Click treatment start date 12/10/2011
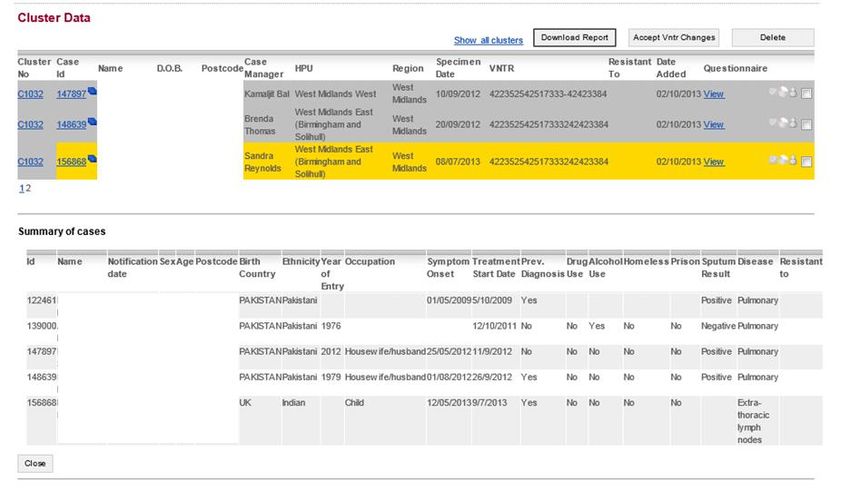Screen dimensions: 850x491 (x=494, y=326)
